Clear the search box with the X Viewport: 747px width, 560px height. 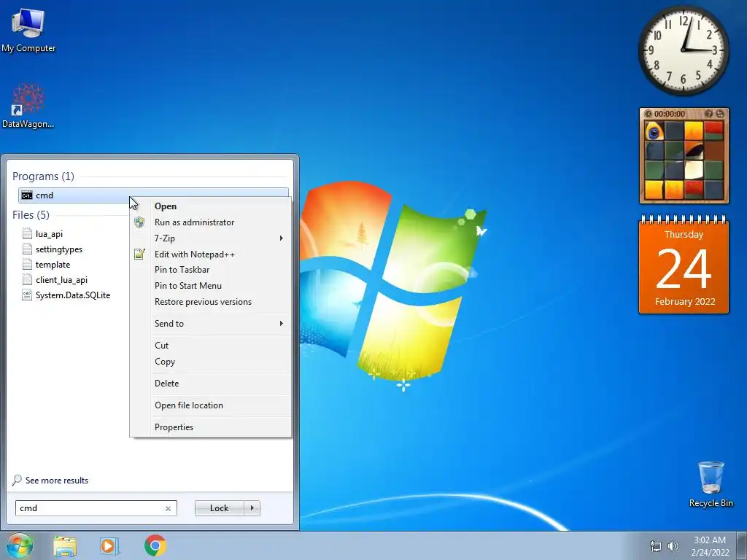[x=169, y=508]
